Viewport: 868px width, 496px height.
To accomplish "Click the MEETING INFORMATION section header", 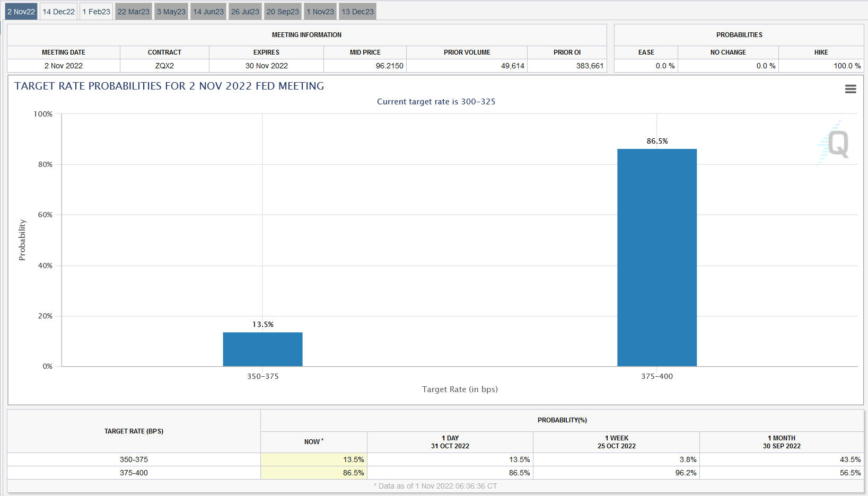I will [306, 35].
